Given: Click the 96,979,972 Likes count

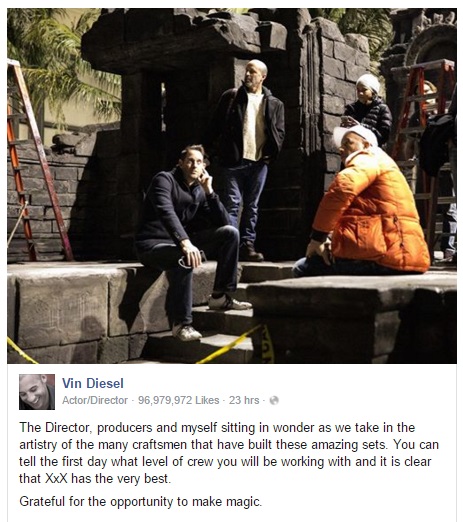Looking at the screenshot, I should tap(179, 400).
